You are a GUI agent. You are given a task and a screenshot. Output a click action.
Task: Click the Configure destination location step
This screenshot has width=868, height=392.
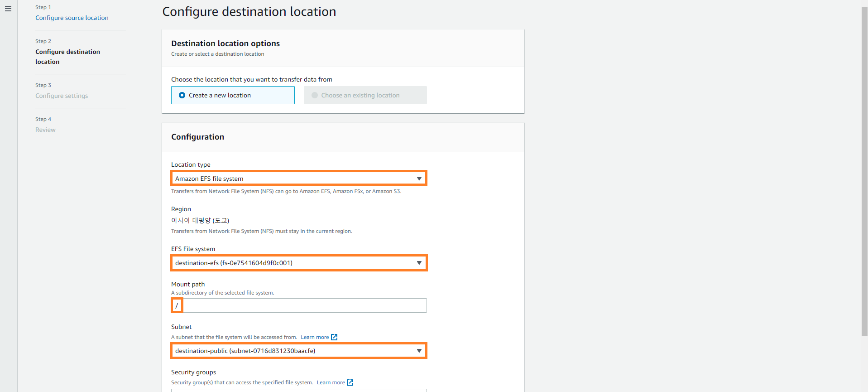[68, 57]
